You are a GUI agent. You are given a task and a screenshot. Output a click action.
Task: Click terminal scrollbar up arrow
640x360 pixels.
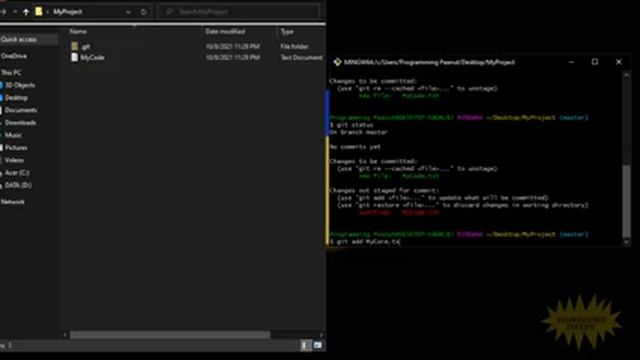tap(627, 75)
